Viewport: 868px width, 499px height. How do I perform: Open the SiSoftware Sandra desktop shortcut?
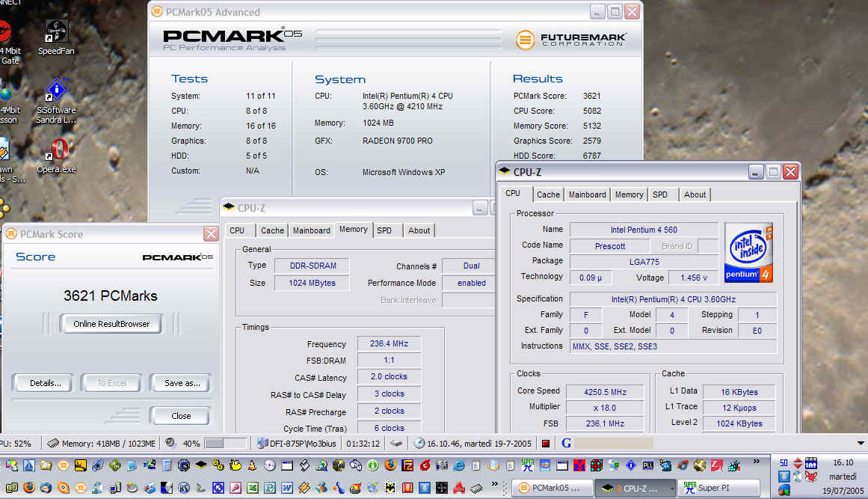point(56,101)
